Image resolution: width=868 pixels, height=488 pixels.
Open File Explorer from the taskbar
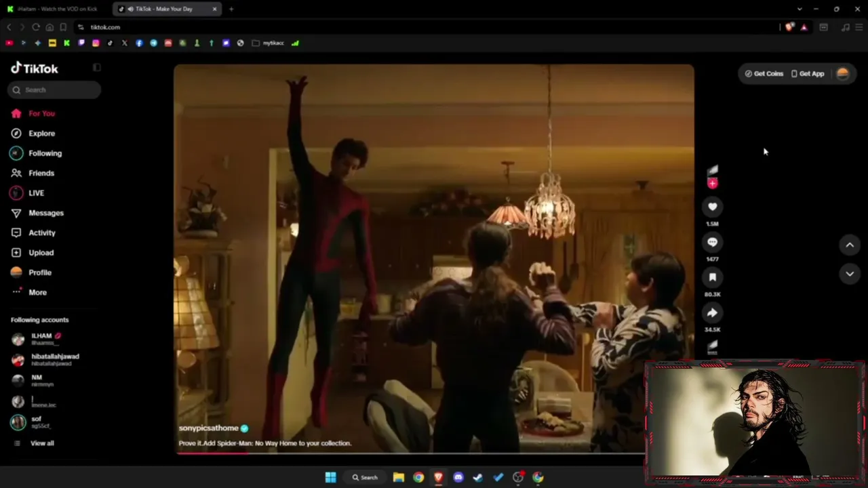point(399,477)
